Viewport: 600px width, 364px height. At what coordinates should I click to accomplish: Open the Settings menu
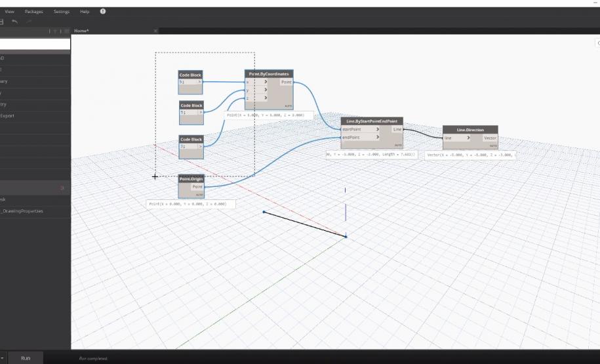pos(62,12)
